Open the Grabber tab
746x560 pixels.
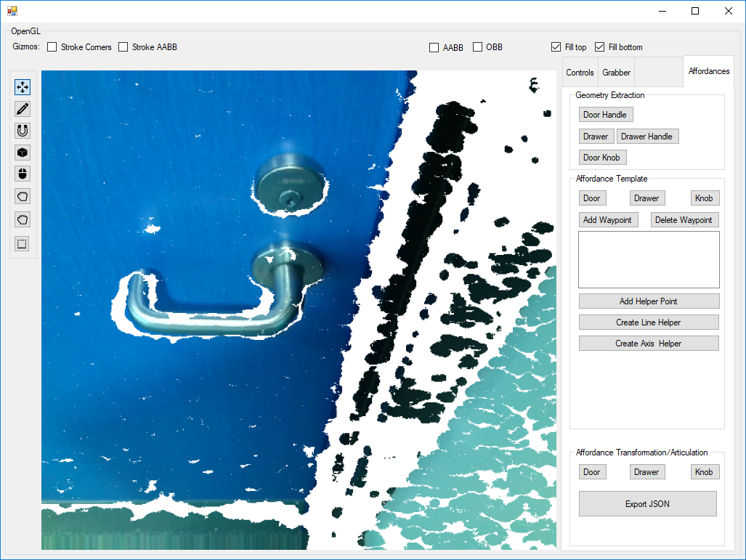click(616, 73)
